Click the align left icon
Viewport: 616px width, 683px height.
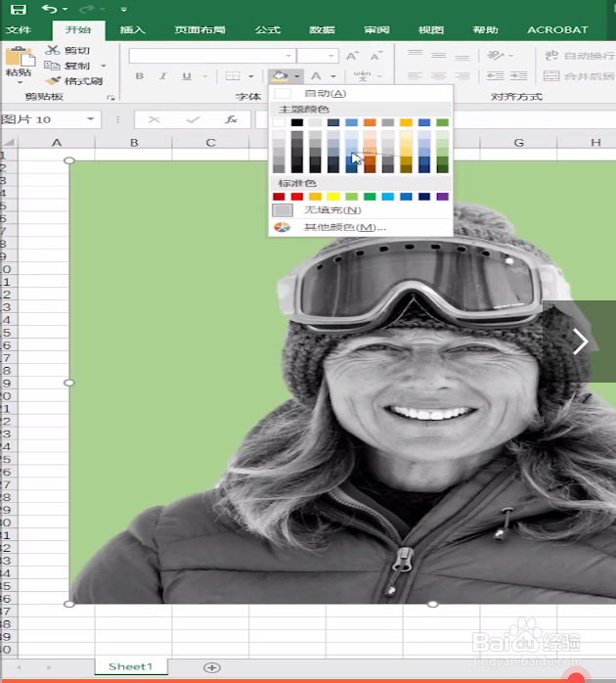click(x=415, y=76)
